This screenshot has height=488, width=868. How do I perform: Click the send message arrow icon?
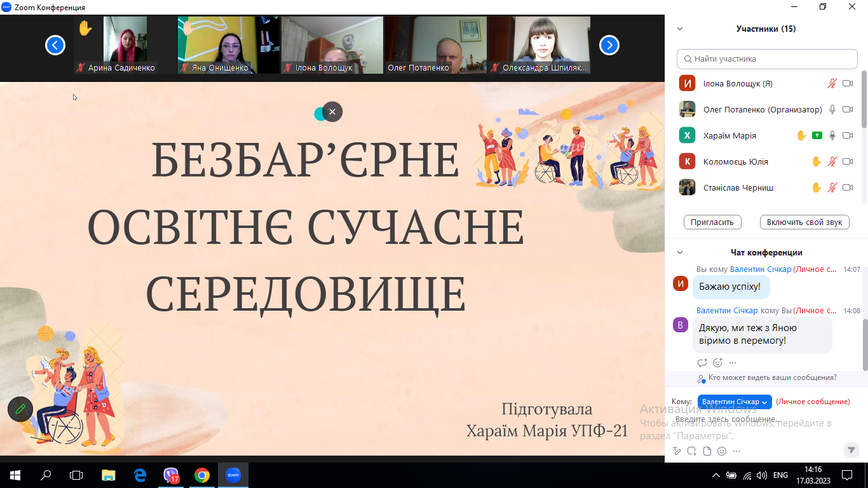[851, 450]
